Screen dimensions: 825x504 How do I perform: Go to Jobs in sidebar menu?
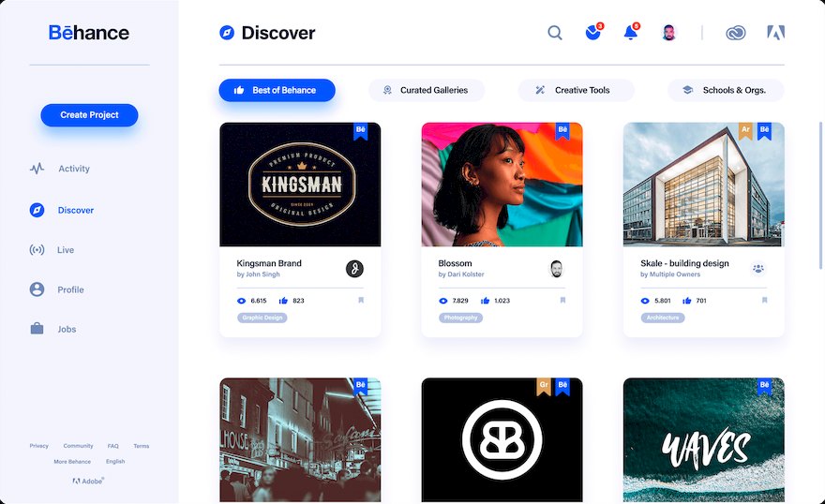(x=67, y=330)
